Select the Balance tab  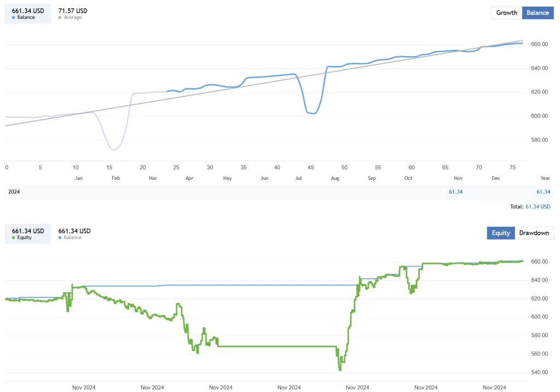(x=538, y=13)
